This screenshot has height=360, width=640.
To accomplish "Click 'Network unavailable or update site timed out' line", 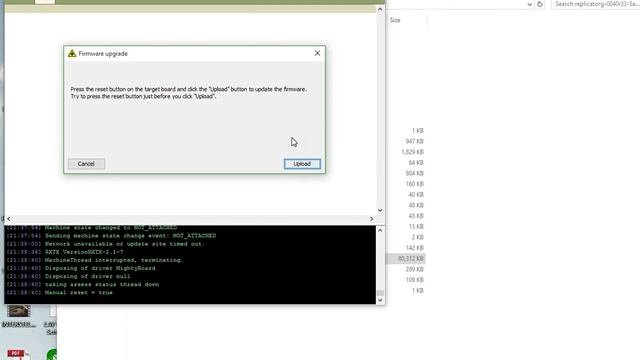I will [x=106, y=244].
